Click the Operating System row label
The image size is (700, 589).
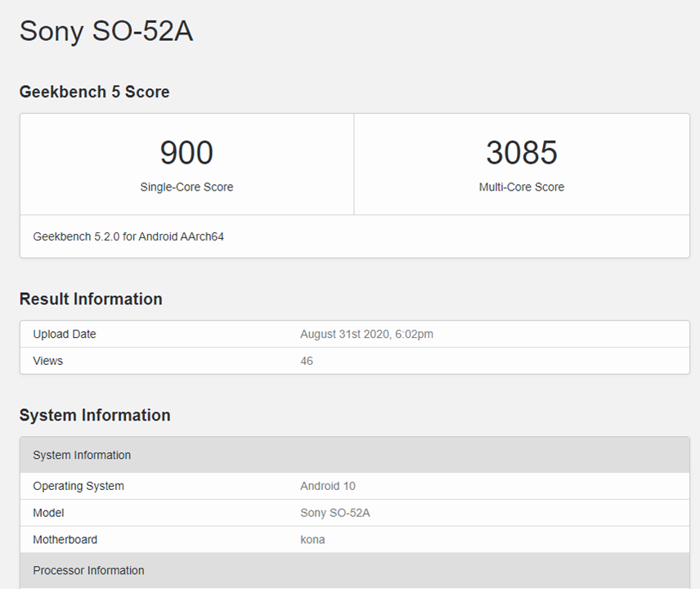pyautogui.click(x=79, y=486)
